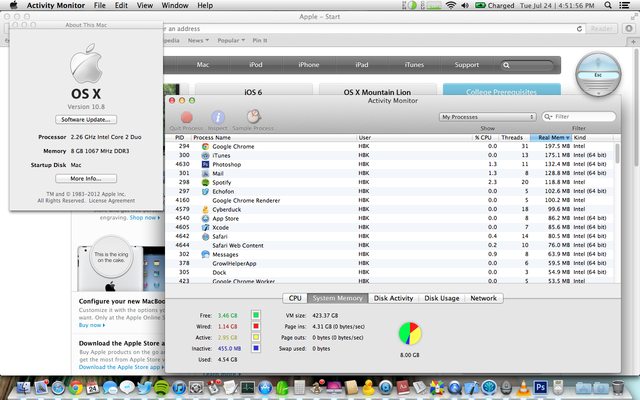The height and width of the screenshot is (400, 640).
Task: Open the Window menu
Action: [175, 5]
